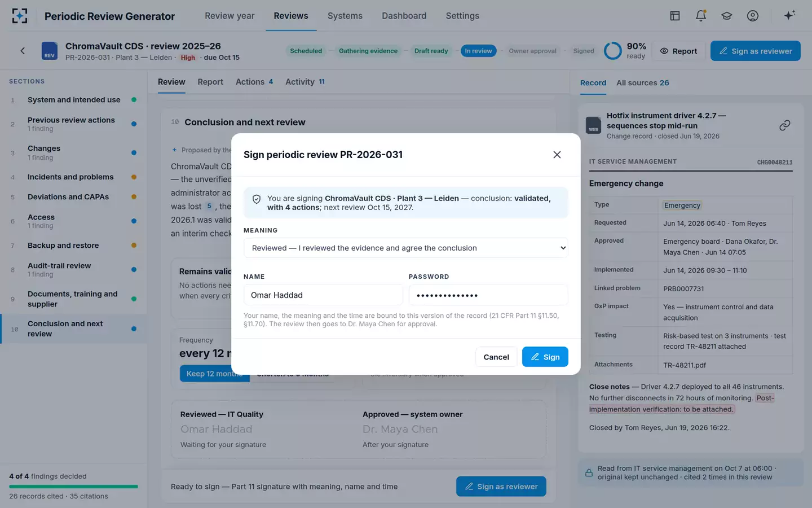812x508 pixels.
Task: Click the lock icon beside read-only source note
Action: coord(589,473)
